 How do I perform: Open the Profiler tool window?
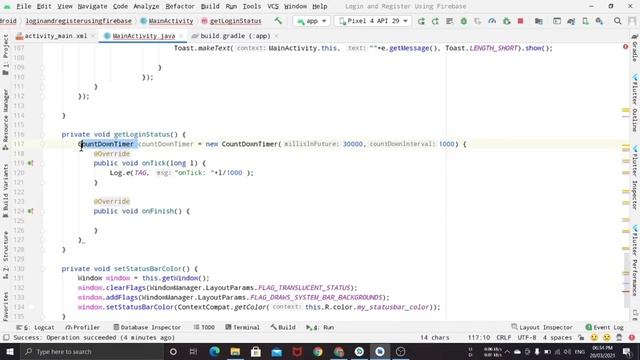click(82, 327)
